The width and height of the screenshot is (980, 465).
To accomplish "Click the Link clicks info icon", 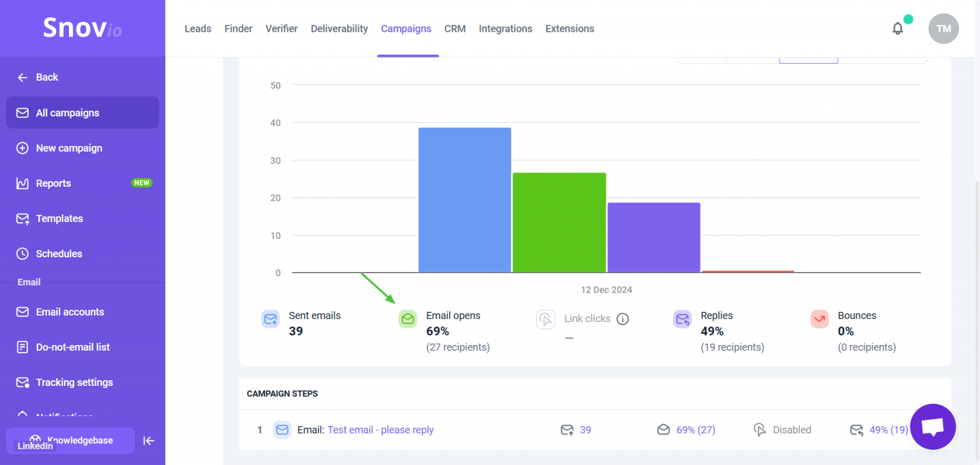I will click(x=623, y=319).
